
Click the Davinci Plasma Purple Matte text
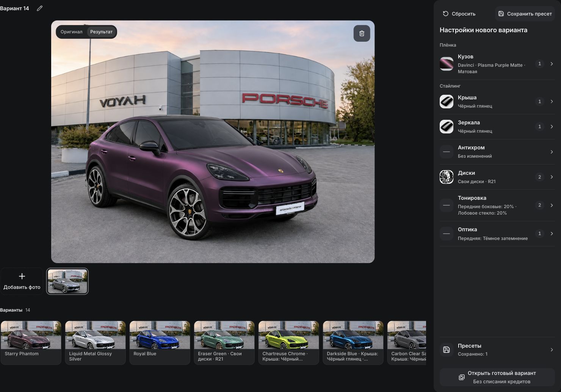(x=491, y=68)
